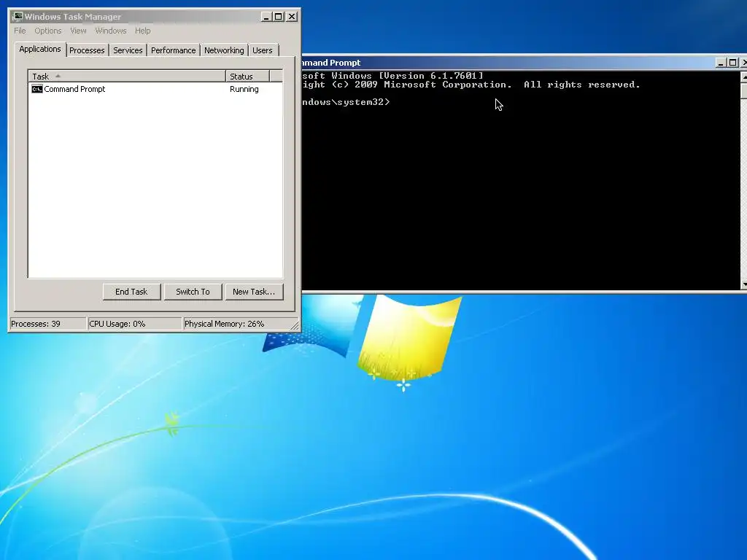Viewport: 747px width, 560px height.
Task: Click the system32 prompt line in Command Prompt
Action: point(346,102)
